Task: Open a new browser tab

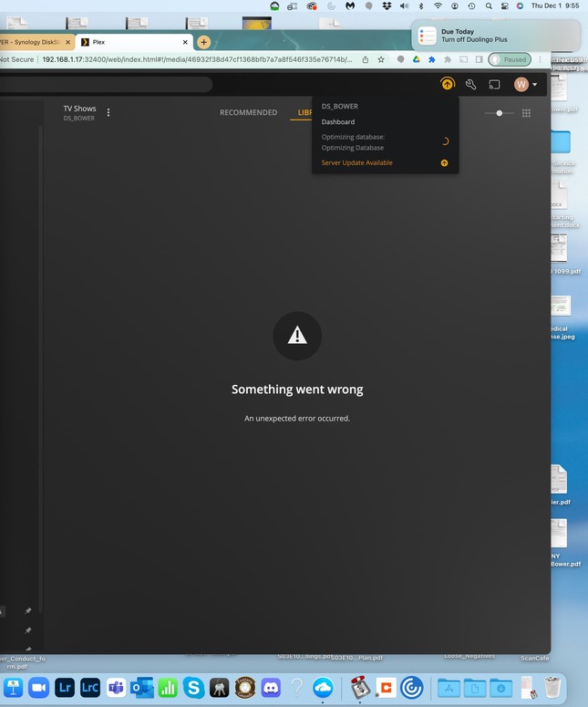Action: coord(203,42)
